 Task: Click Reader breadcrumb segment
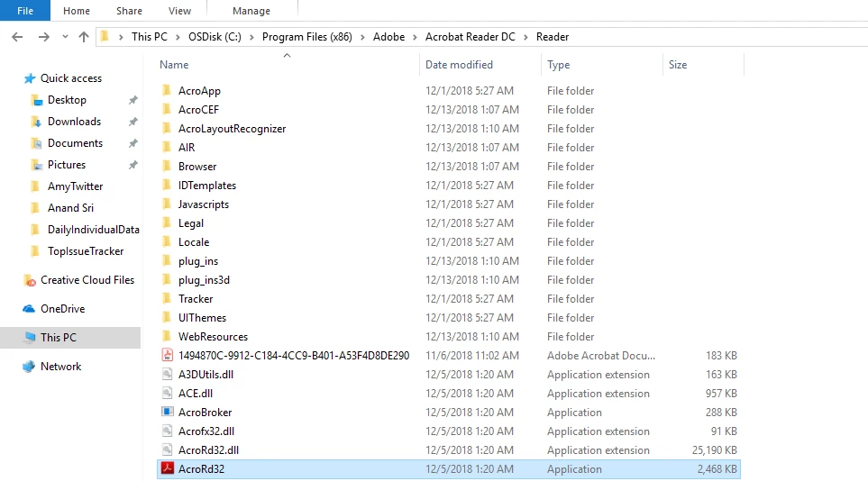pos(553,37)
